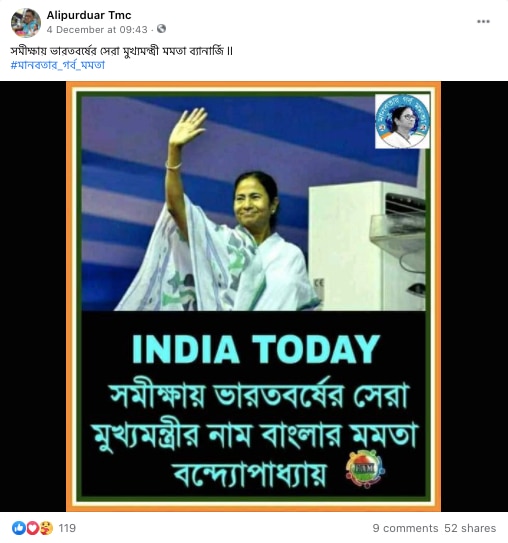The image size is (508, 543).
Task: Click the Like reaction icon
Action: (x=19, y=528)
